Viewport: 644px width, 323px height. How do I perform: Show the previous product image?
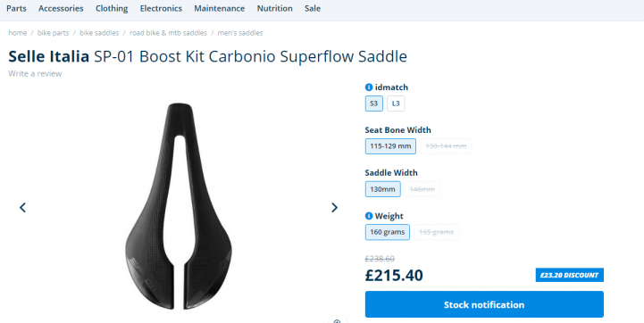pyautogui.click(x=22, y=208)
